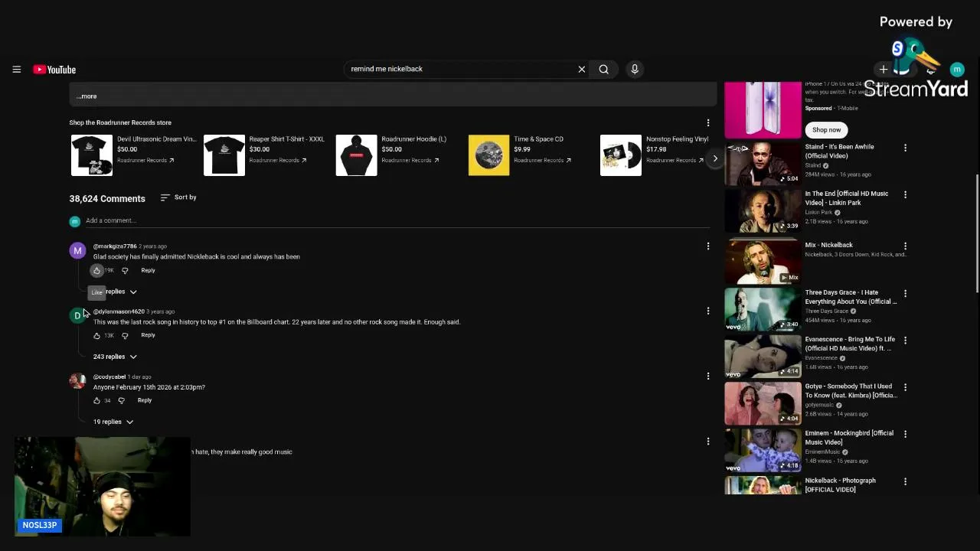The width and height of the screenshot is (980, 551).
Task: Dislike the comment by @markgiza7786
Action: [x=125, y=270]
